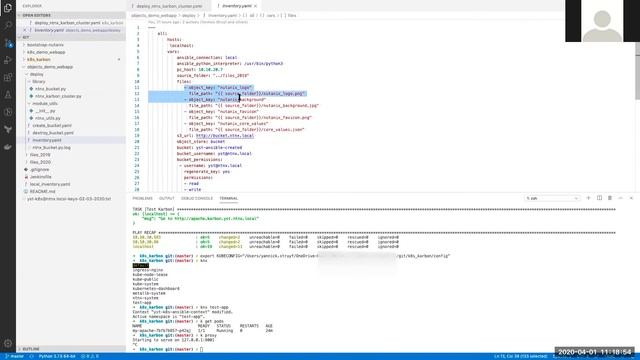Click the deploy breadcrumb segment

pyautogui.click(x=189, y=16)
